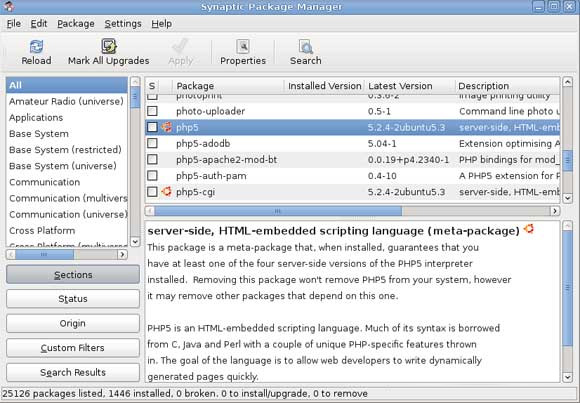The image size is (580, 403).
Task: Click the Status filter button
Action: click(x=73, y=299)
